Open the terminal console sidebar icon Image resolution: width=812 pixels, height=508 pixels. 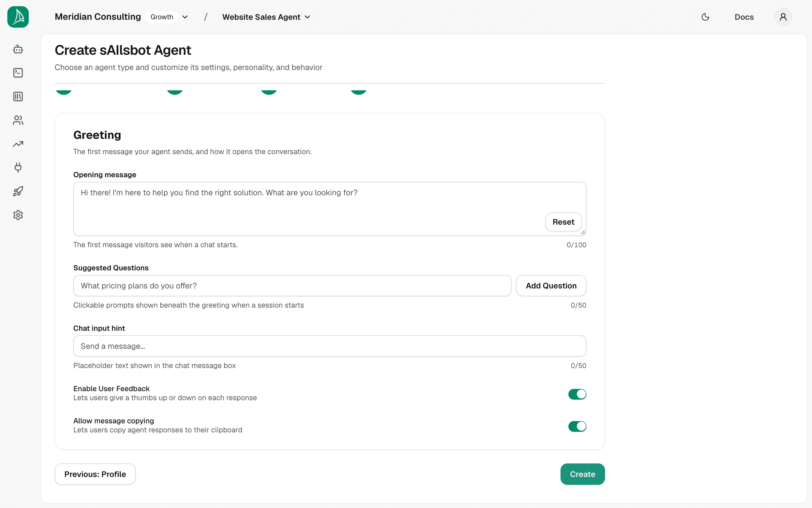pos(18,73)
